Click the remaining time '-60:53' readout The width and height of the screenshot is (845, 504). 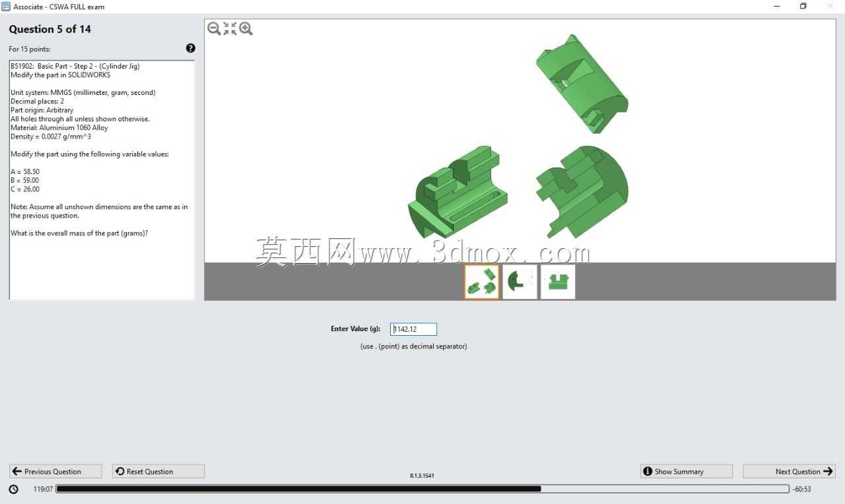(x=801, y=489)
